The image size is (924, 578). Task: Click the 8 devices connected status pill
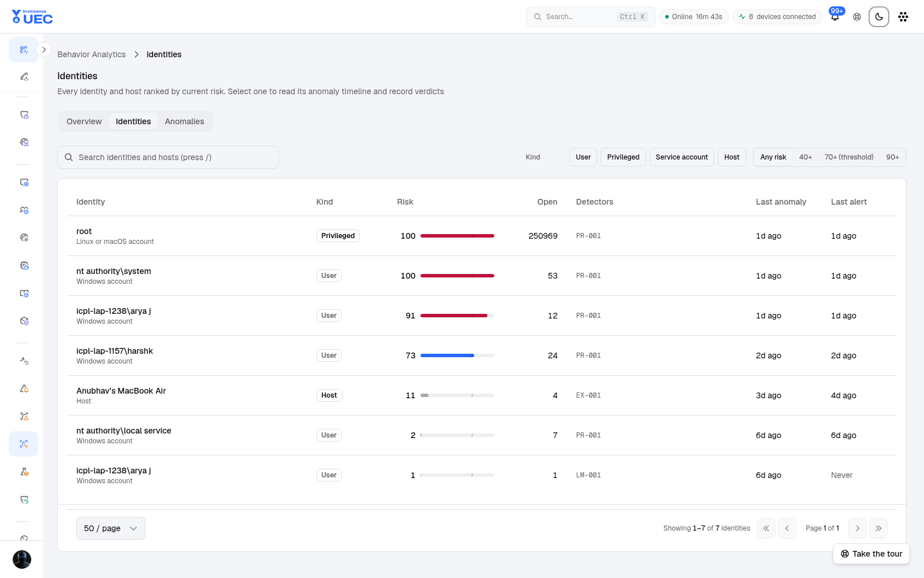[777, 17]
